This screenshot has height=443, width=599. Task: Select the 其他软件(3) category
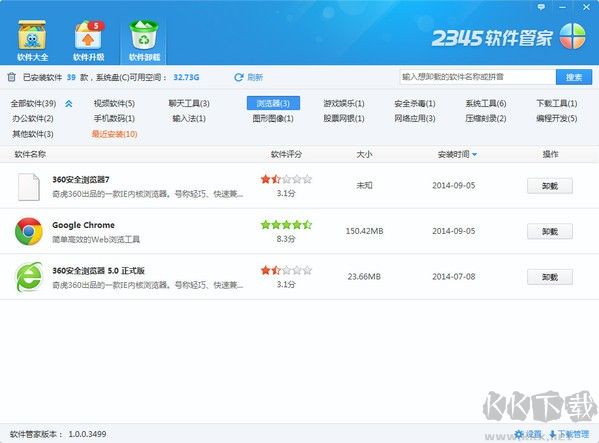(x=33, y=134)
